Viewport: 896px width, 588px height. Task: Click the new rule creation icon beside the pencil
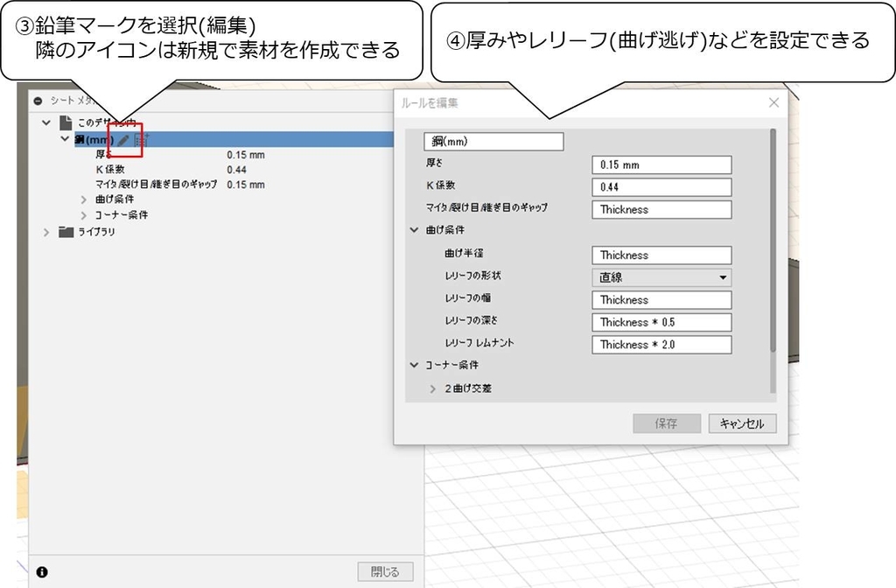coord(143,139)
